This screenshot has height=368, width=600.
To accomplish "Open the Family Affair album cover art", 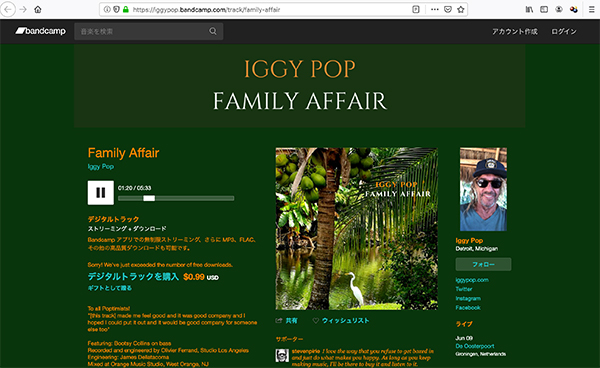I will click(357, 229).
